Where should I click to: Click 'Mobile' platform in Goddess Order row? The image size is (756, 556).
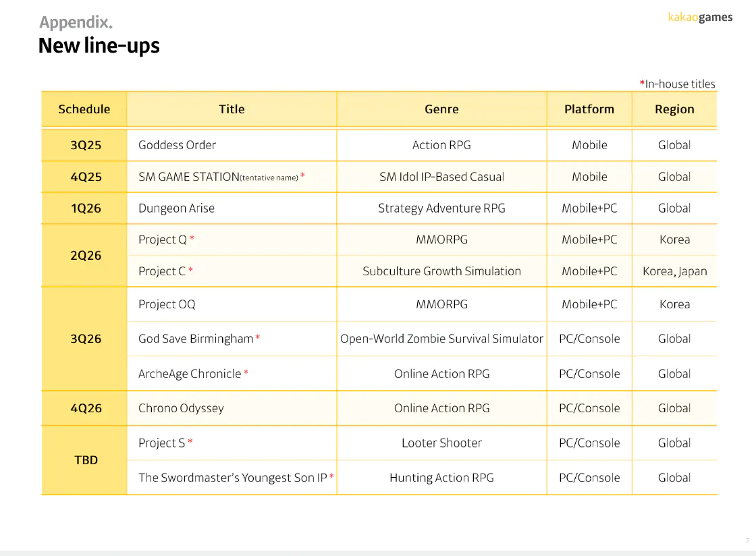[589, 145]
